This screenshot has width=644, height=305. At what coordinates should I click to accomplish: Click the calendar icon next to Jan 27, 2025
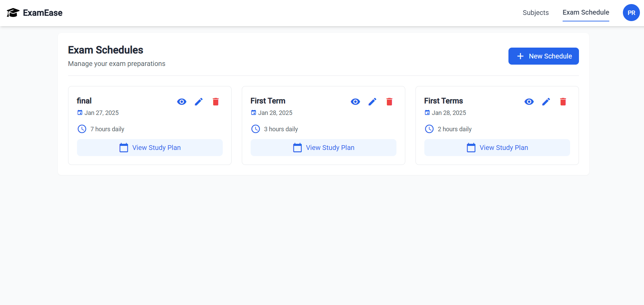(x=80, y=113)
